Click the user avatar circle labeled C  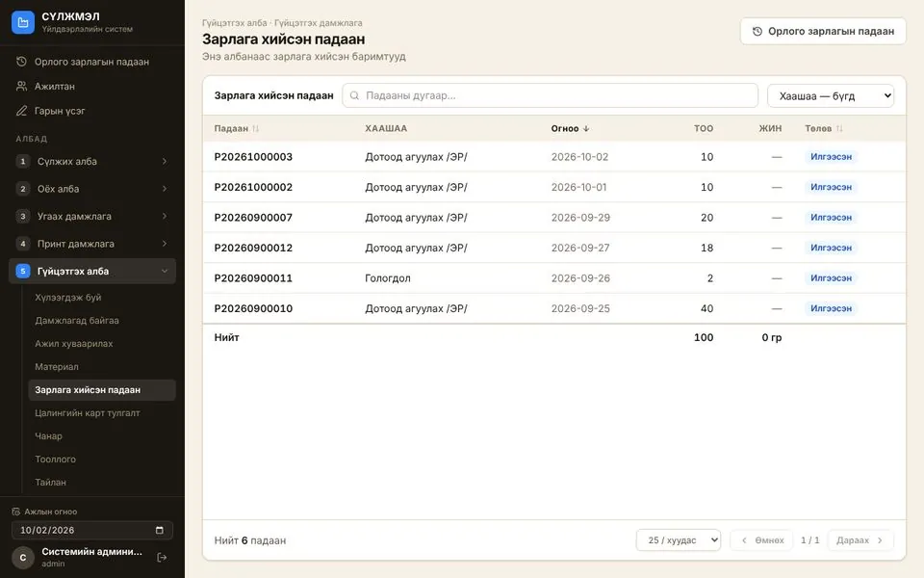[x=23, y=558]
